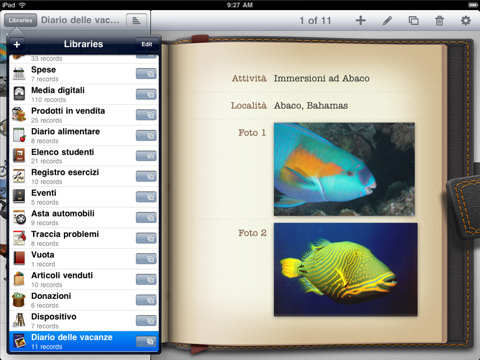Tap share button on Media digitali row

click(146, 94)
